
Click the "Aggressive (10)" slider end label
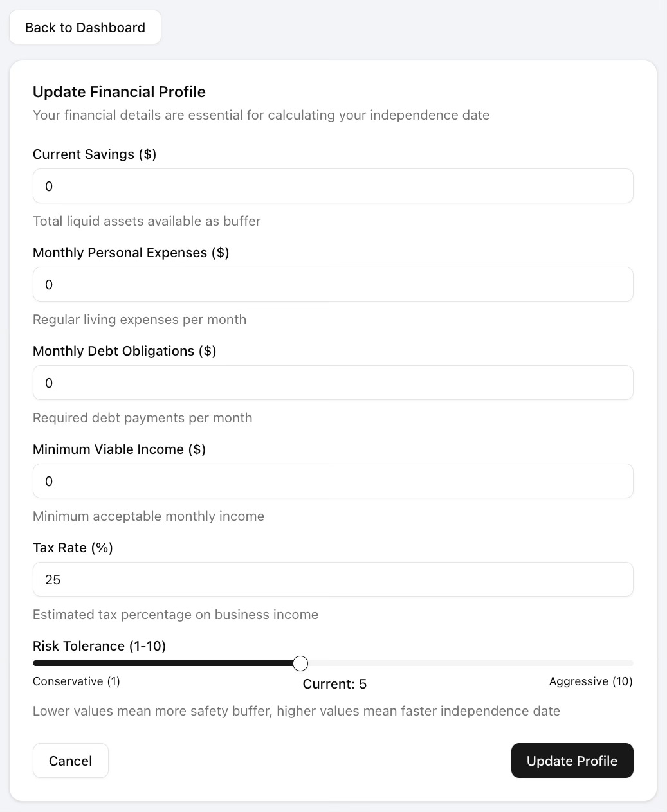point(591,681)
